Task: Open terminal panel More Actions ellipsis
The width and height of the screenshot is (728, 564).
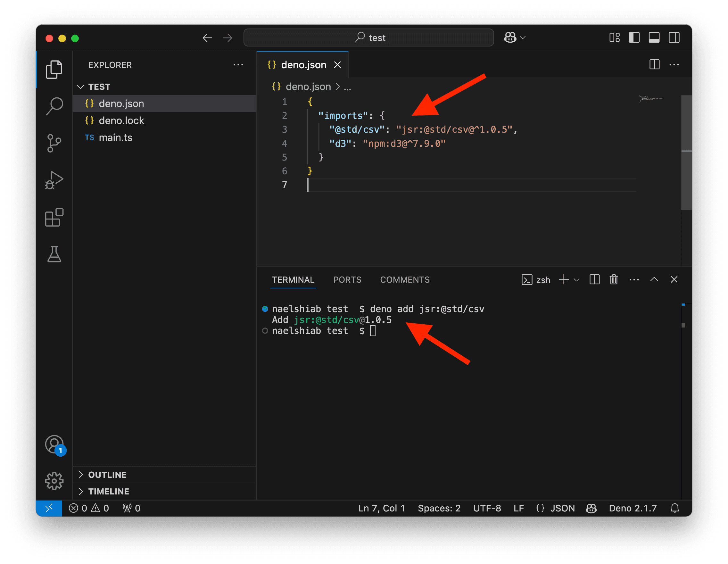Action: point(634,280)
